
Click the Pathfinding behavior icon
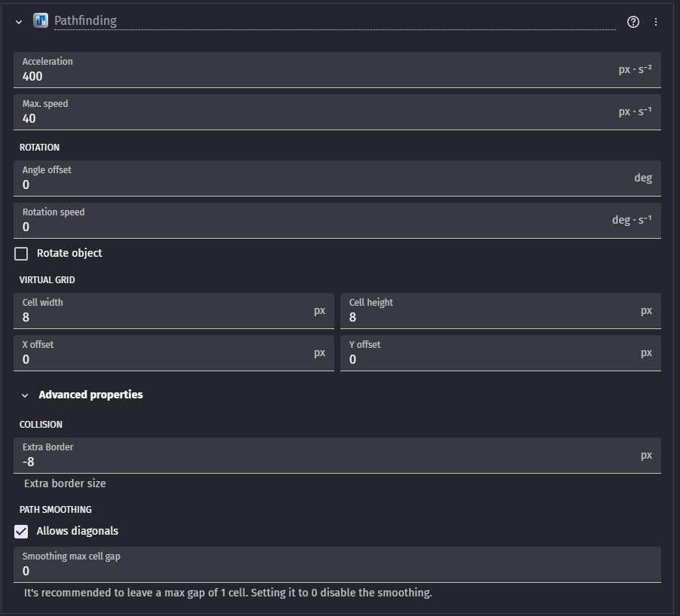pos(41,21)
